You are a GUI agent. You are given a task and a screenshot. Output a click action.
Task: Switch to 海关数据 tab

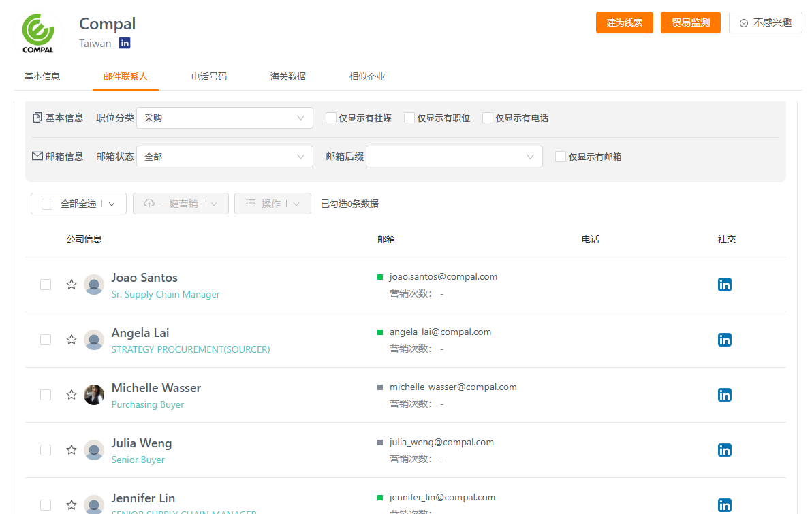coord(288,77)
